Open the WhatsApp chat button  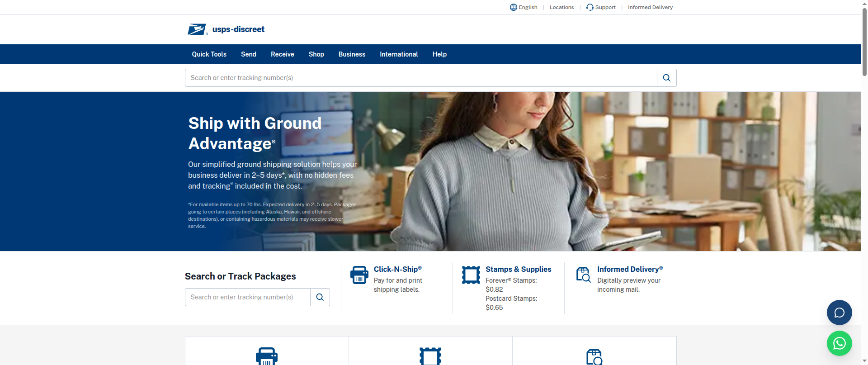[840, 343]
